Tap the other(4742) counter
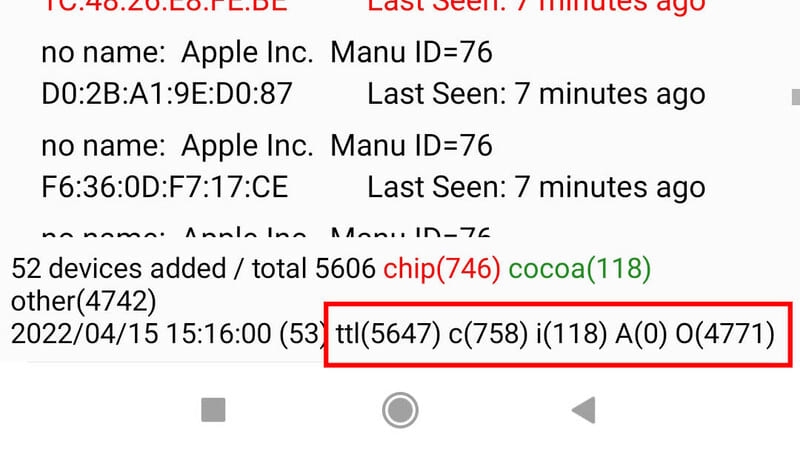Image resolution: width=800 pixels, height=458 pixels. coord(84,301)
